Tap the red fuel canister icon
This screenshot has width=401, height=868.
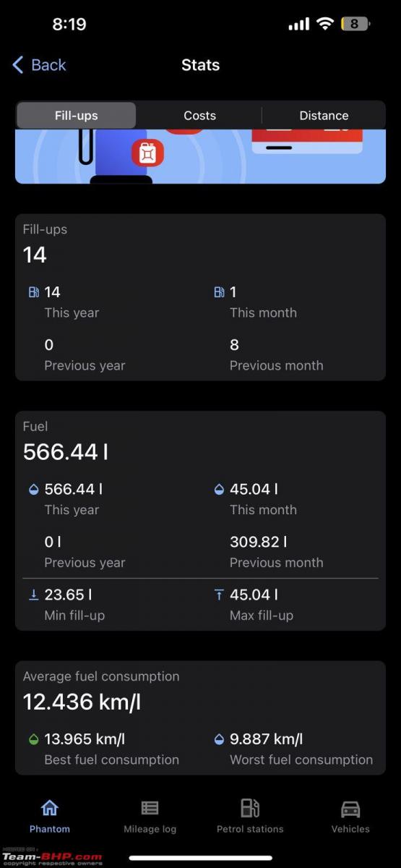[x=147, y=153]
